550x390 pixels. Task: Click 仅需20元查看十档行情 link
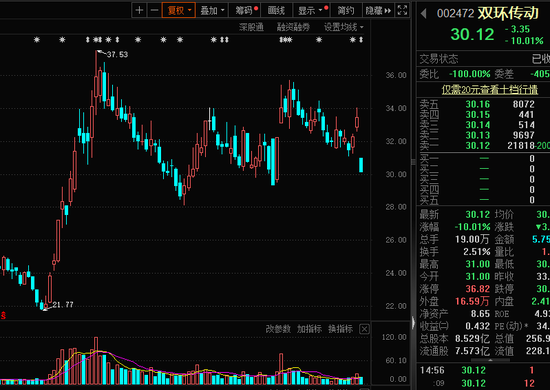point(490,90)
